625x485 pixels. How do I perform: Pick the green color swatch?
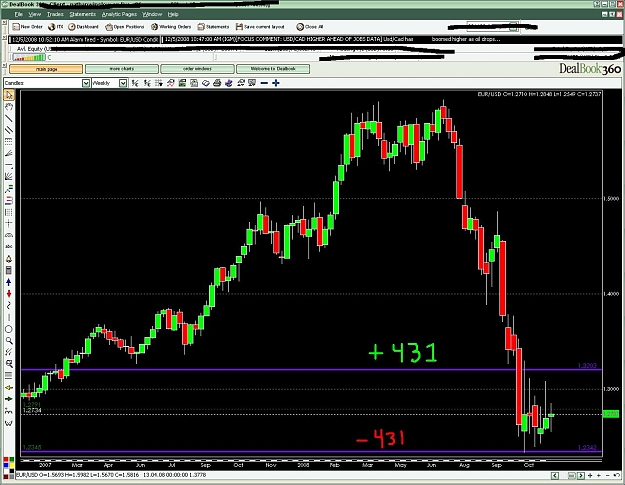point(11,460)
